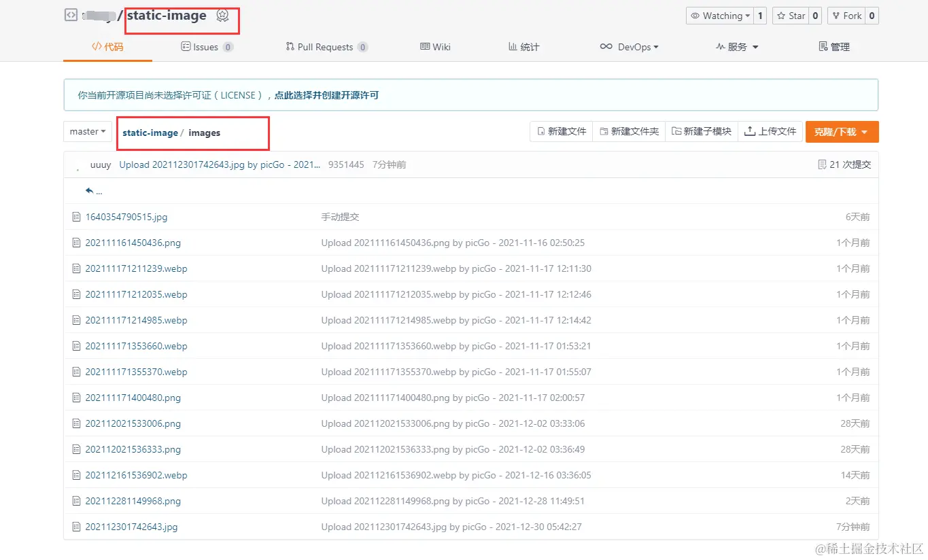Open the Pull Requests tab
The image size is (928, 560).
pos(327,47)
